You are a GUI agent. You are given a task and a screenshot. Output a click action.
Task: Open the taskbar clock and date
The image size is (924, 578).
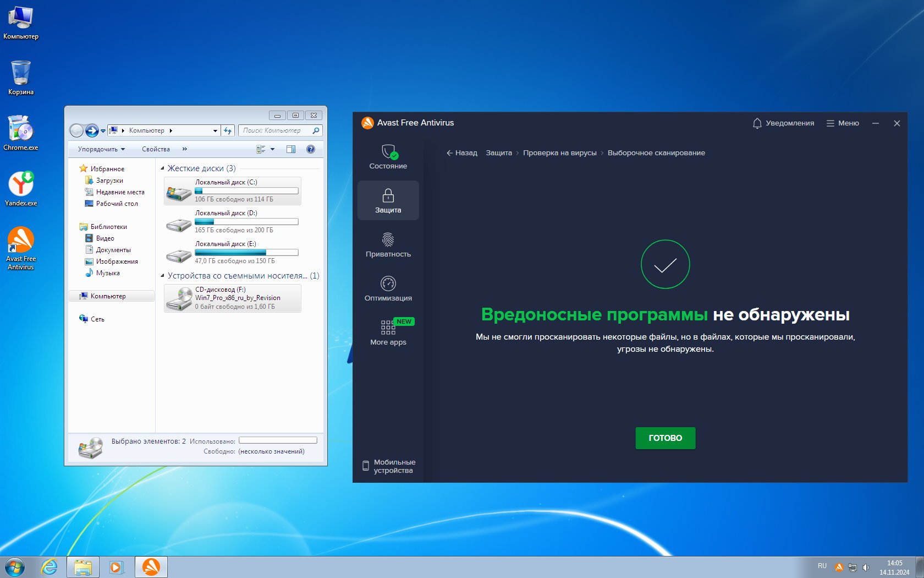click(894, 568)
